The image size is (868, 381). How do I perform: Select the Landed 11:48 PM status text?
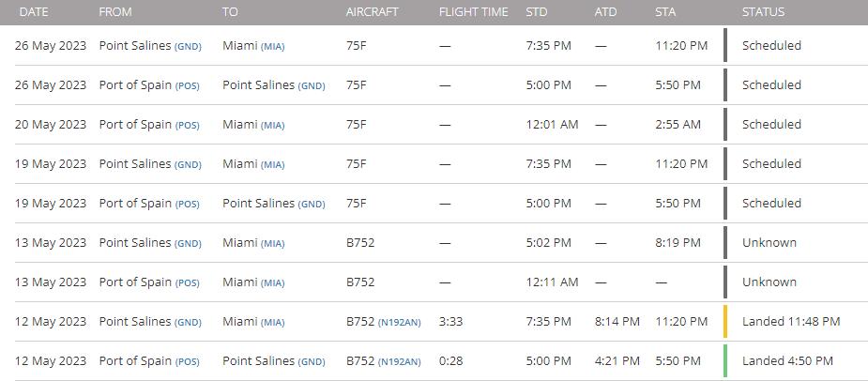[790, 321]
